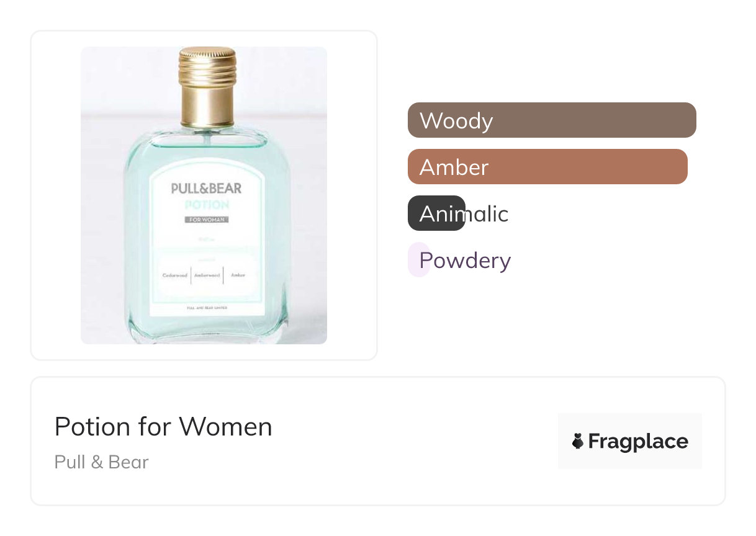
Task: Click the FOR WOMAN badge on bottle
Action: tap(207, 220)
